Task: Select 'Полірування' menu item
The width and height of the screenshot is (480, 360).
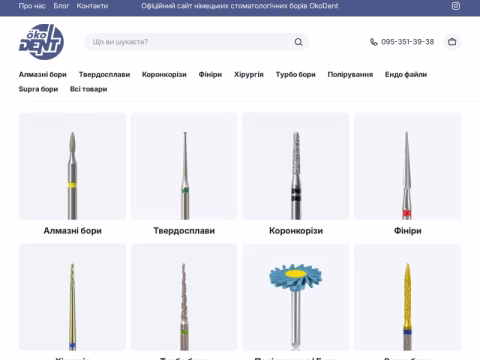Action: tap(350, 74)
